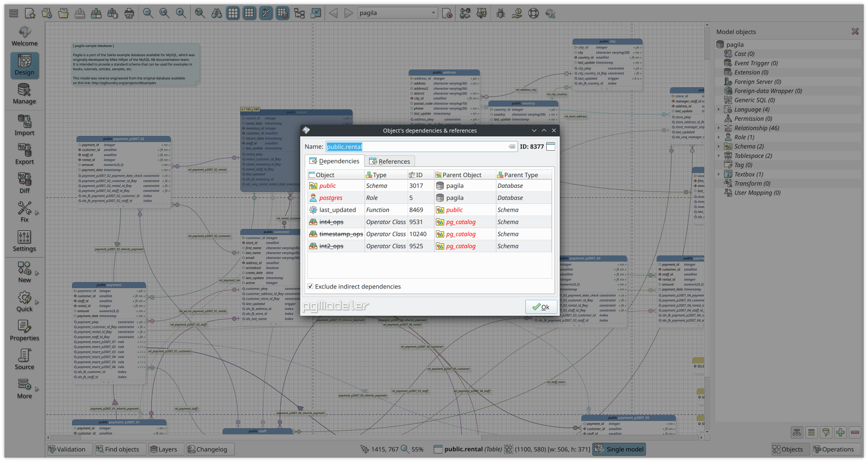This screenshot has height=462, width=868.
Task: Expand Relationship (46) tree node
Action: click(x=719, y=128)
